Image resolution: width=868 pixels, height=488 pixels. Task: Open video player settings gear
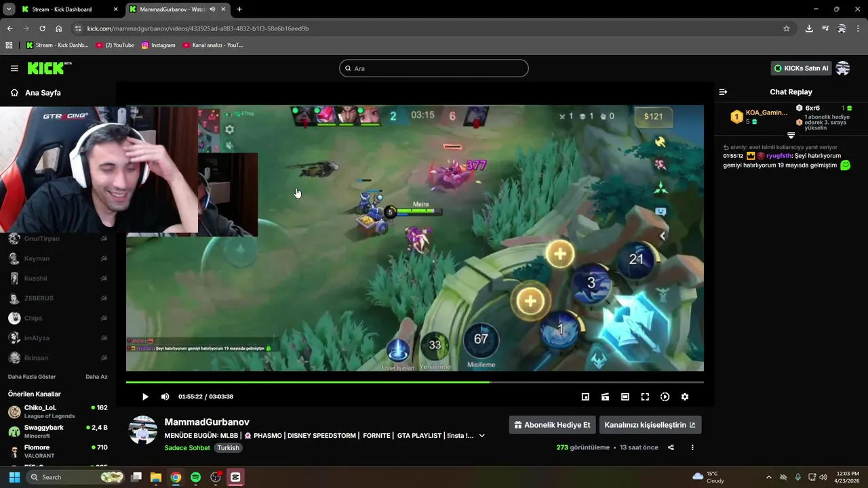coord(685,396)
